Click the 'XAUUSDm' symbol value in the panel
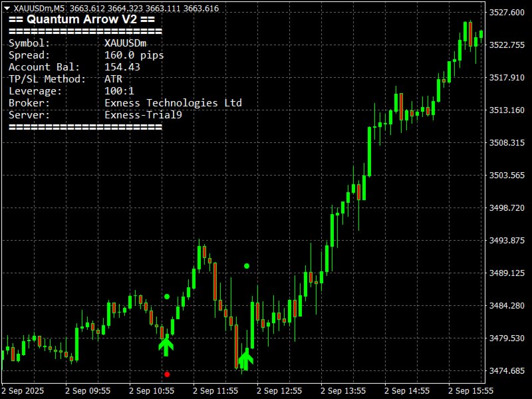 pyautogui.click(x=125, y=43)
